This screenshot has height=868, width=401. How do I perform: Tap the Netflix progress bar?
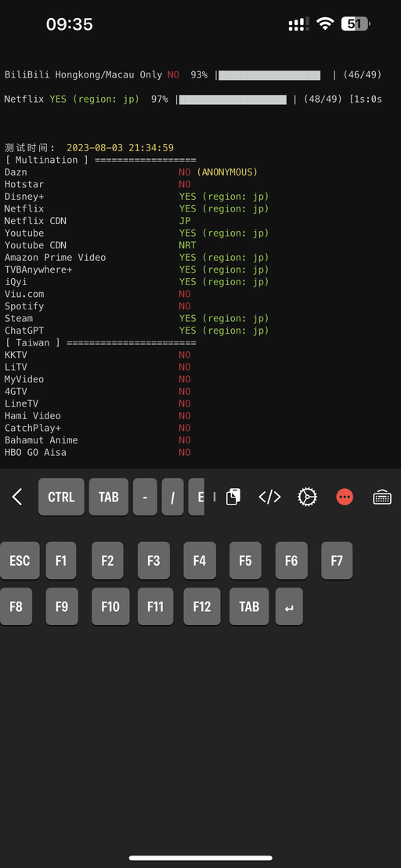[233, 99]
